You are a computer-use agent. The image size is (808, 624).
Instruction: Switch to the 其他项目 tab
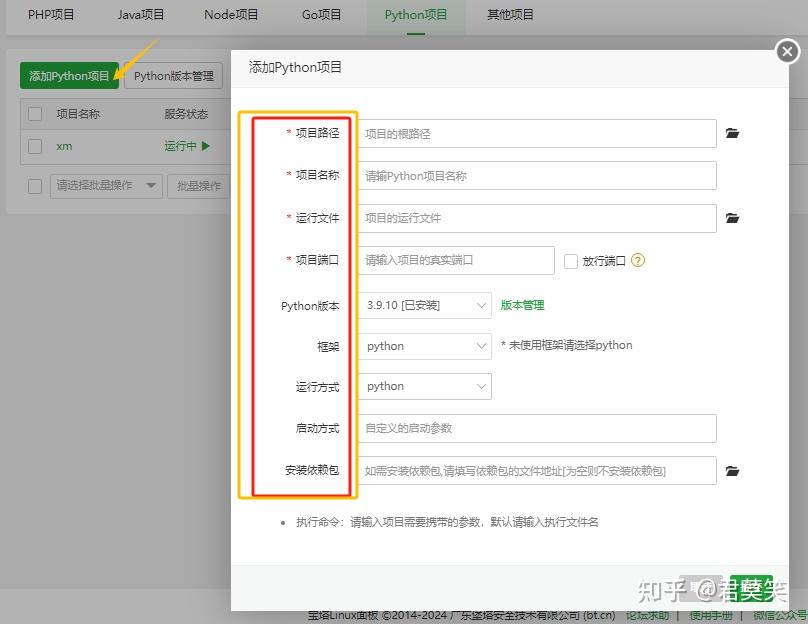510,15
